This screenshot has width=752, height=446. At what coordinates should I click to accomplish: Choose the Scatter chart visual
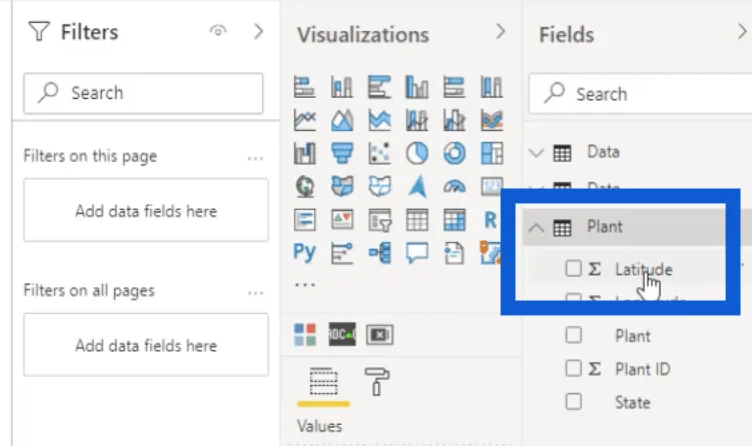pos(379,153)
